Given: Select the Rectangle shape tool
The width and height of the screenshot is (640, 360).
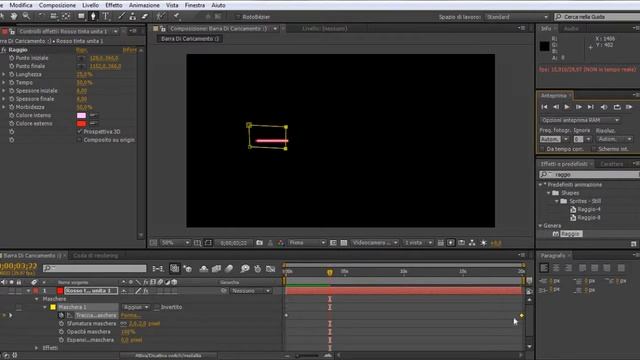Looking at the screenshot, I should 81,16.
